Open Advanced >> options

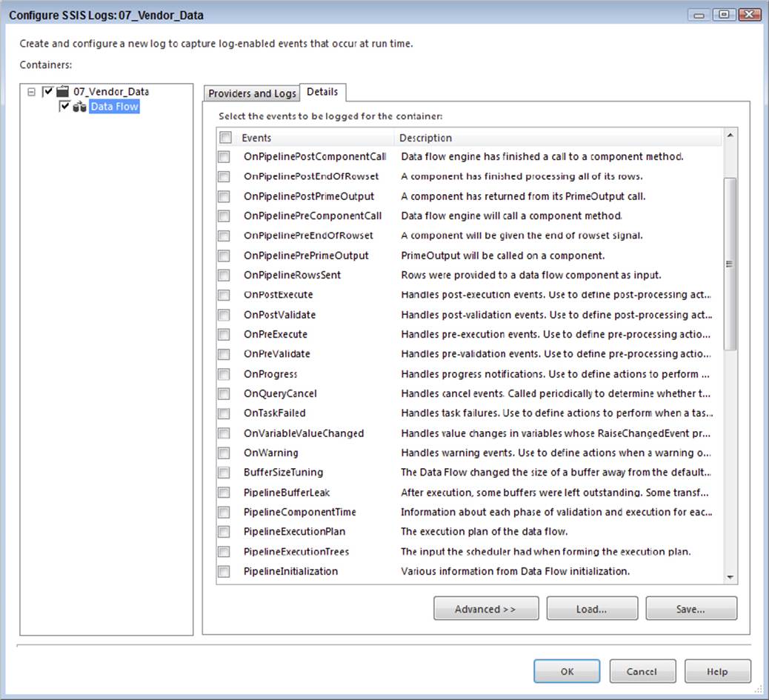486,608
